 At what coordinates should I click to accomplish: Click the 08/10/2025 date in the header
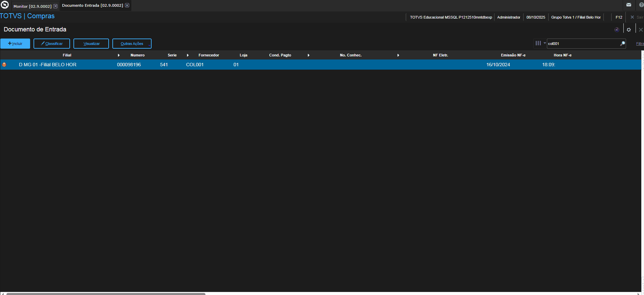point(536,17)
